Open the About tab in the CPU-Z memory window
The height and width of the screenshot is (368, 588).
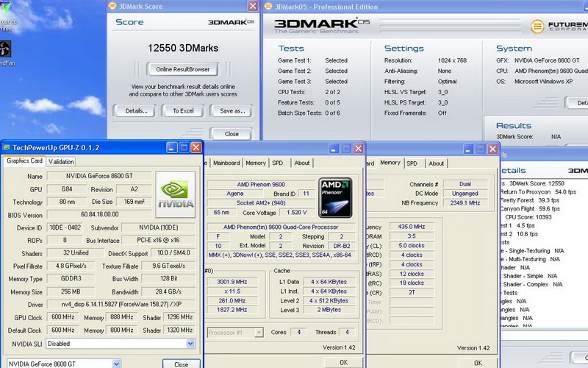coord(436,163)
